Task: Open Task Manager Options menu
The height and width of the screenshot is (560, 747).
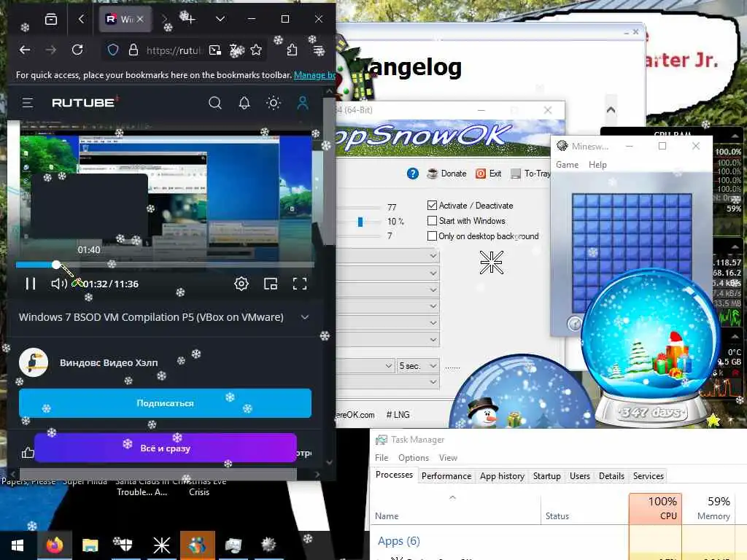Action: [414, 458]
